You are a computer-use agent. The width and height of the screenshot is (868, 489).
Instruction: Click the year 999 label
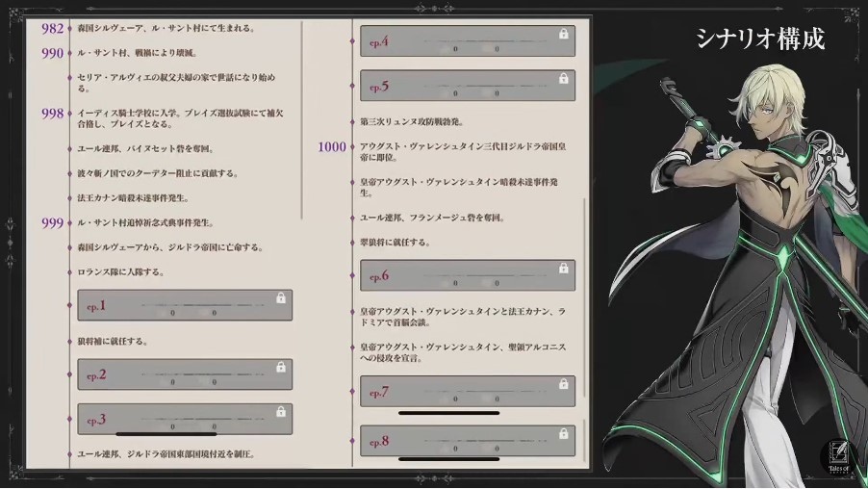pos(53,222)
